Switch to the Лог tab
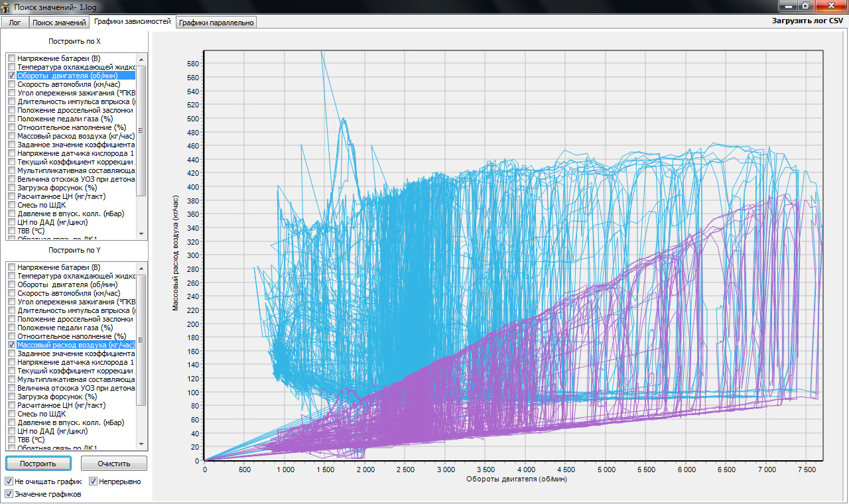 (x=15, y=23)
